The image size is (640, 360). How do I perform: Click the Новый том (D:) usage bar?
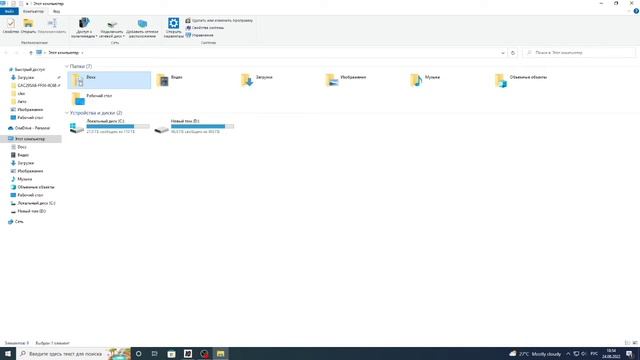(202, 127)
